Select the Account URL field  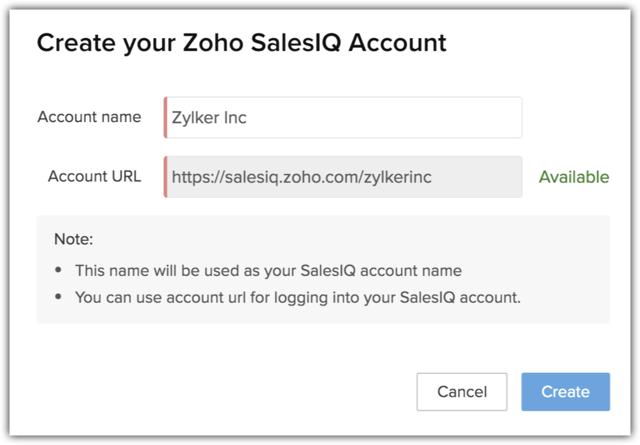(x=343, y=177)
